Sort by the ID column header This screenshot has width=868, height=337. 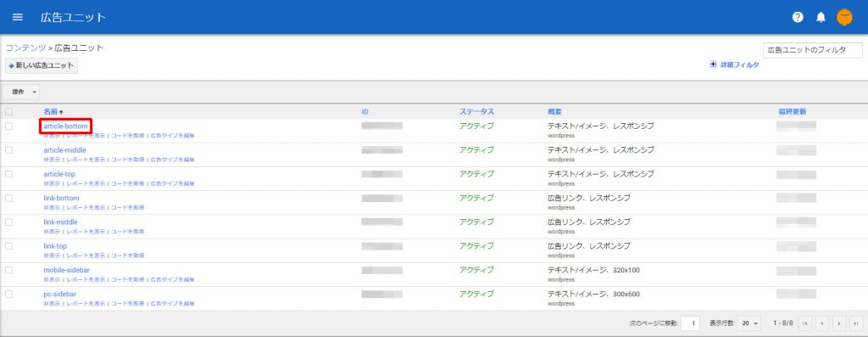pyautogui.click(x=364, y=112)
